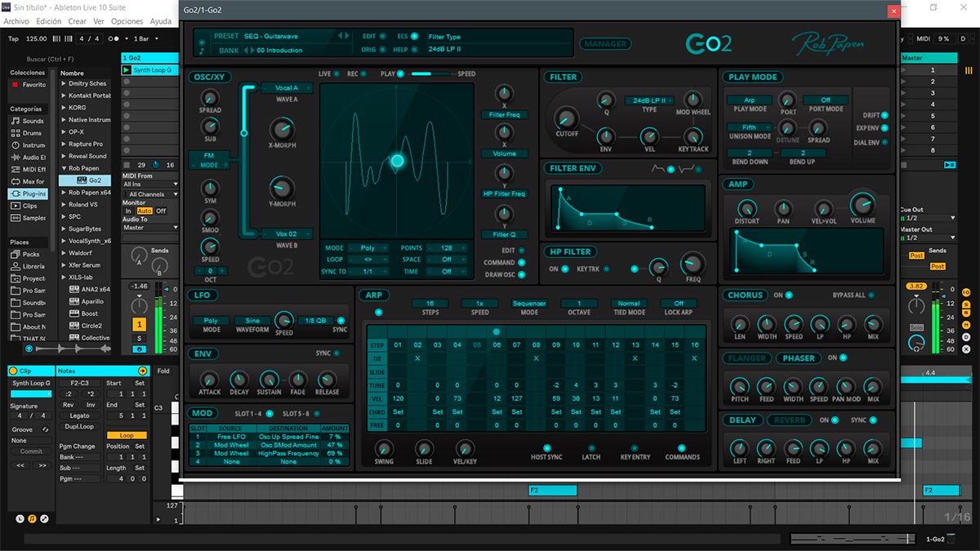This screenshot has width=980, height=551.
Task: Adjust the XY play SPEED slider
Action: [432, 73]
